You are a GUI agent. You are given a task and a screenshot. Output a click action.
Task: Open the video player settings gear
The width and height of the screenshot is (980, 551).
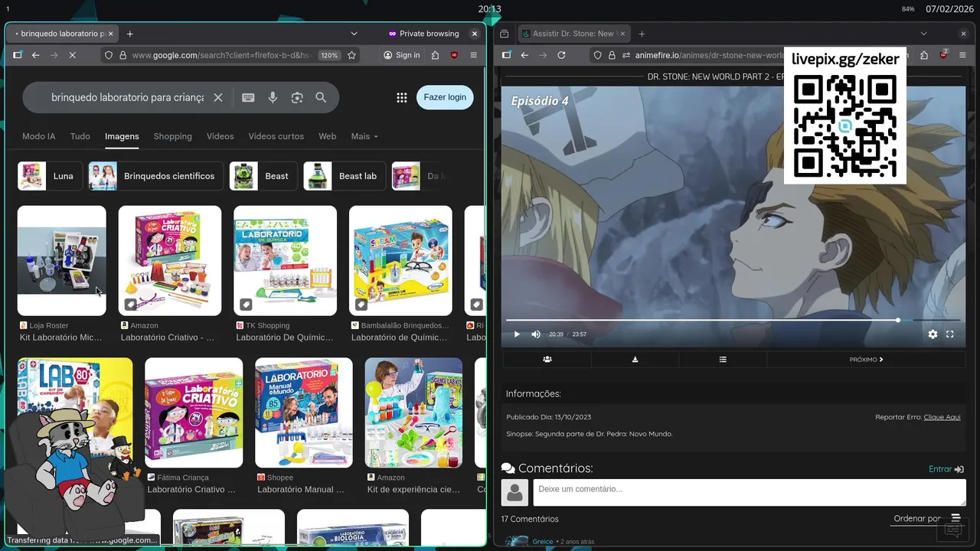(933, 334)
